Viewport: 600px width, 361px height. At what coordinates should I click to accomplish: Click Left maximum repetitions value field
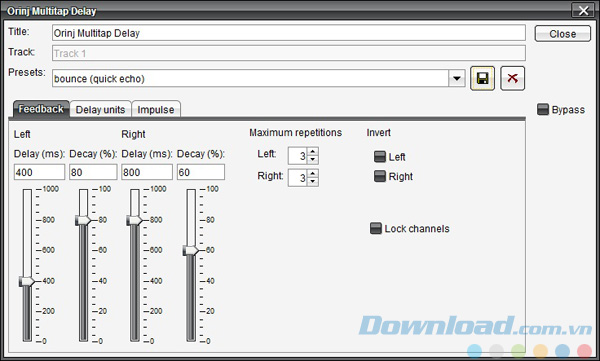[x=298, y=156]
